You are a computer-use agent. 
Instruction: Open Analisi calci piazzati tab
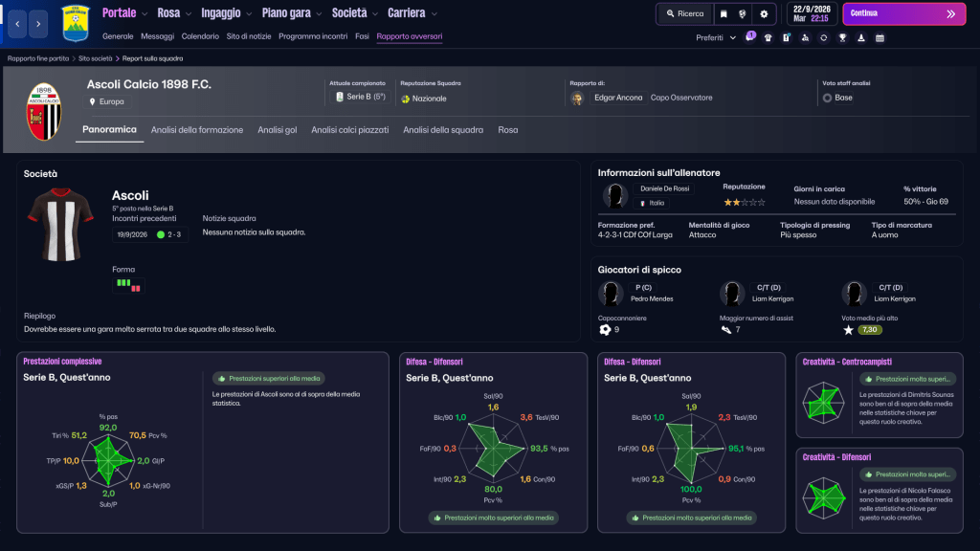(350, 130)
